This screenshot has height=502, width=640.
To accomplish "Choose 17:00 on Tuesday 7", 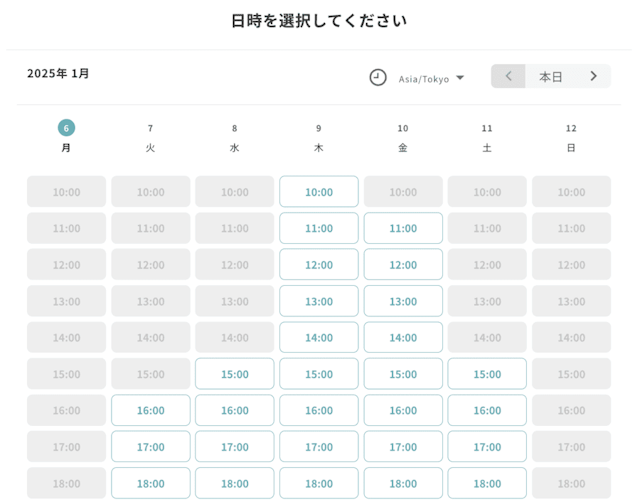I will [151, 446].
